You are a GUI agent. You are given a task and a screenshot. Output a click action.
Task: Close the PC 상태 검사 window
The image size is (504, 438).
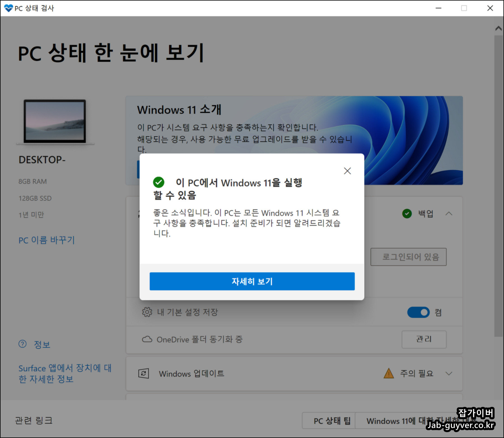click(x=490, y=8)
